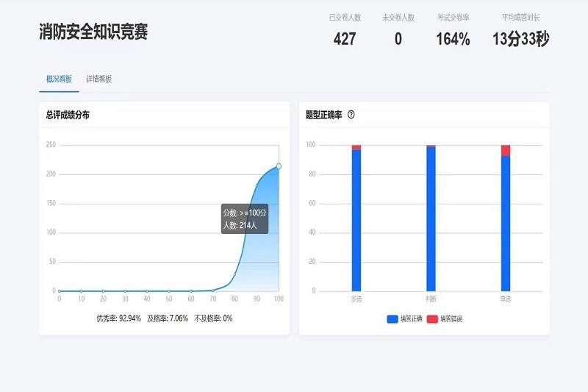Image resolution: width=588 pixels, height=392 pixels.
Task: Click the 已交卷人数 value 427
Action: pos(345,39)
